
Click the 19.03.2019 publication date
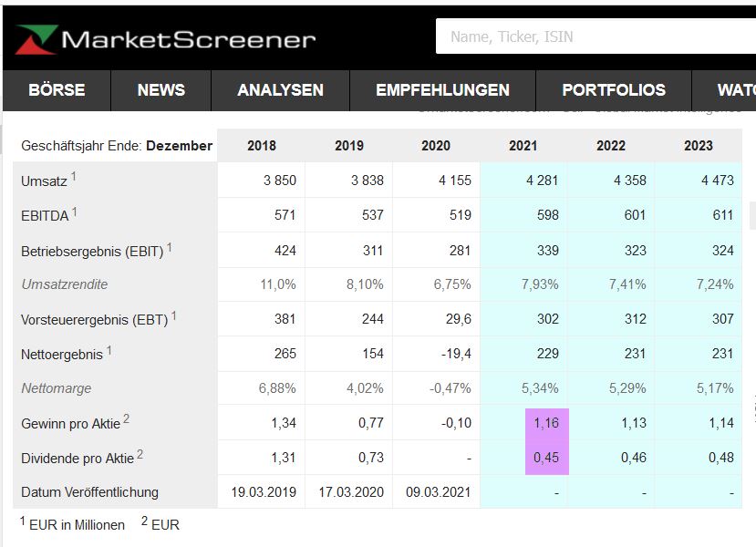pyautogui.click(x=261, y=492)
